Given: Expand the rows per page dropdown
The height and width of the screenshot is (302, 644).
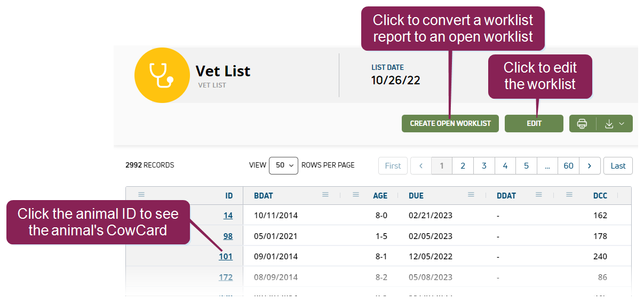Looking at the screenshot, I should click(x=283, y=165).
